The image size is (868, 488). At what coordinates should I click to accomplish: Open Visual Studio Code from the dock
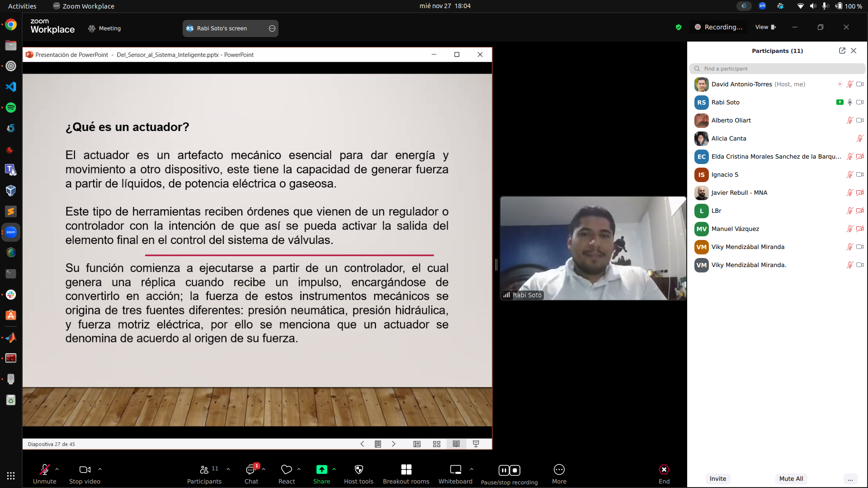click(11, 87)
